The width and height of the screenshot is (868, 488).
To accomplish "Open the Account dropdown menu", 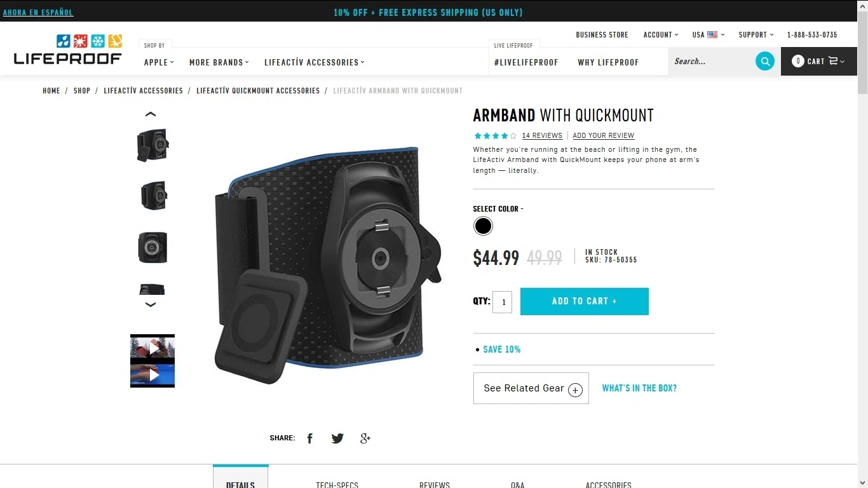I will pos(661,35).
